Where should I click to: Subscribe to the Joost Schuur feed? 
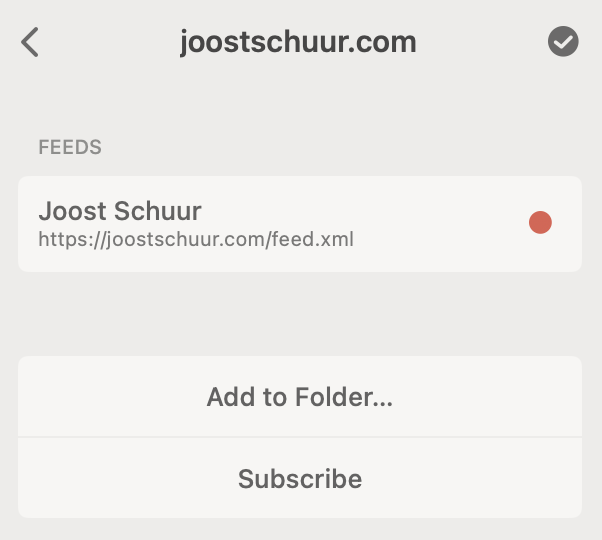click(300, 479)
